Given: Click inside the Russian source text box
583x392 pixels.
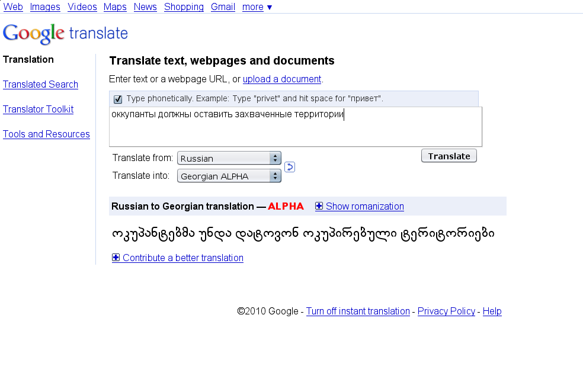Looking at the screenshot, I should [x=296, y=127].
